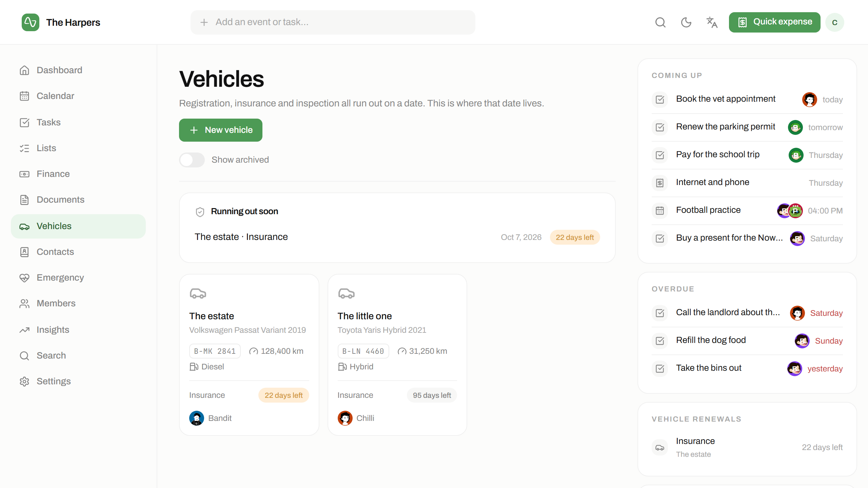Go to Dashboard in the sidebar

[78, 70]
